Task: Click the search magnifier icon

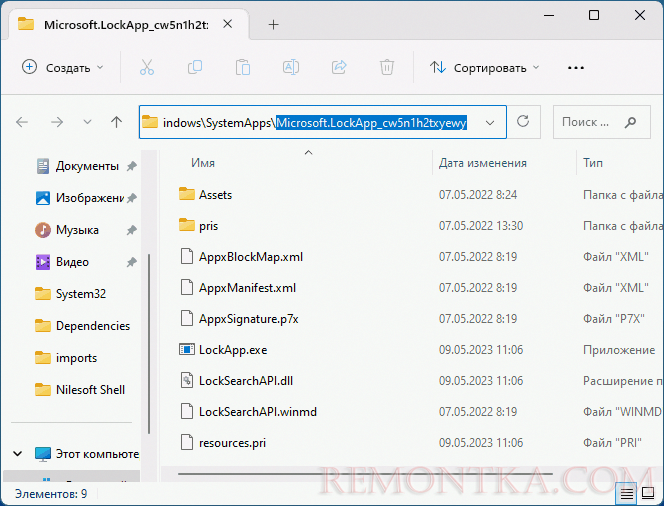Action: coord(631,122)
